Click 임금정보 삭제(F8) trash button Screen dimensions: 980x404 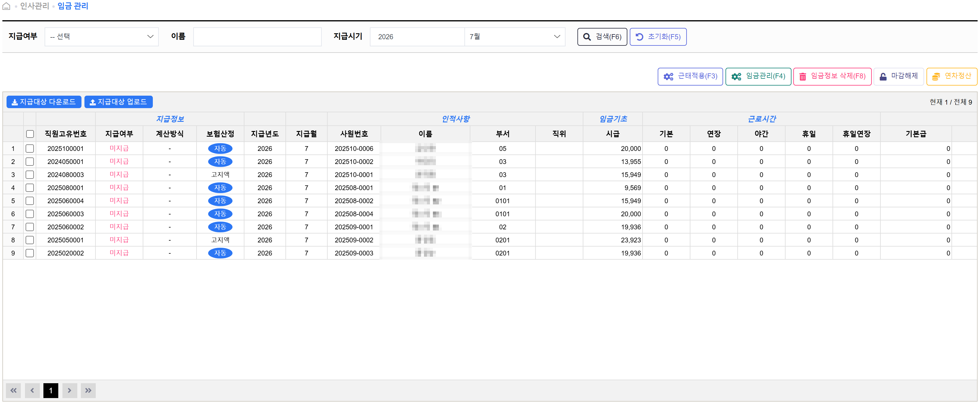(x=832, y=76)
